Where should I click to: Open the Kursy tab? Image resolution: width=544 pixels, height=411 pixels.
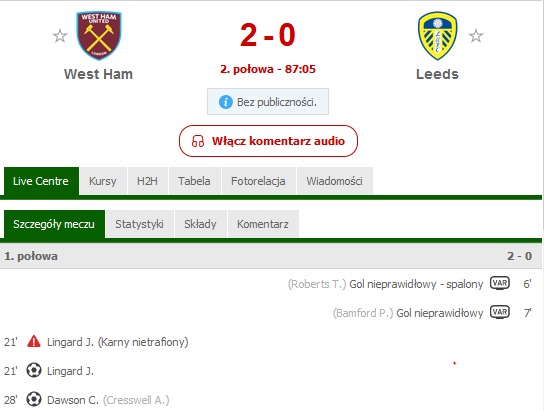(103, 181)
